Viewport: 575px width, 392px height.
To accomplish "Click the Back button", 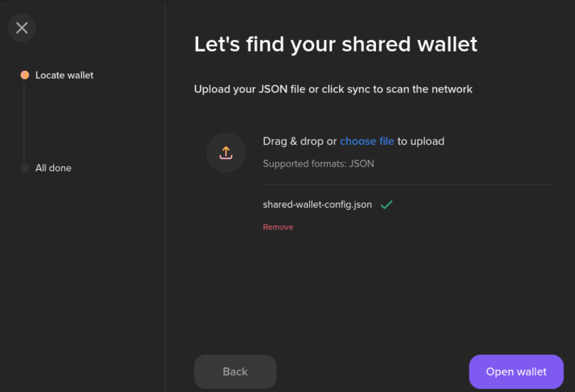I will pyautogui.click(x=235, y=372).
